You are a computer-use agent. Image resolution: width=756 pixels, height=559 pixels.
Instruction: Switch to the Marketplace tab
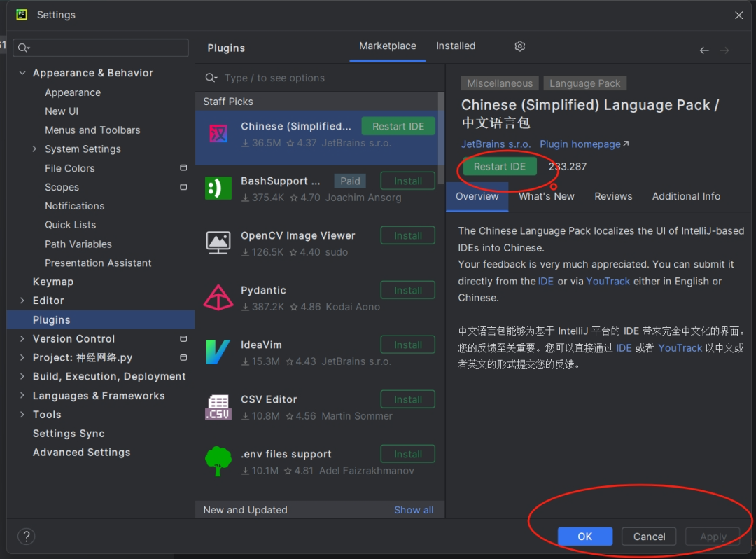pos(388,46)
